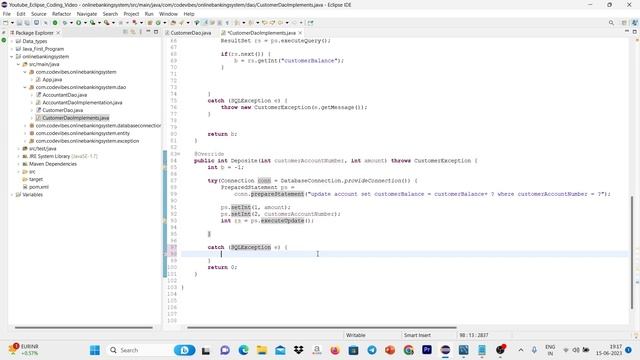Toggle folding marker at line 83
The height and width of the screenshot is (360, 640).
(x=179, y=154)
